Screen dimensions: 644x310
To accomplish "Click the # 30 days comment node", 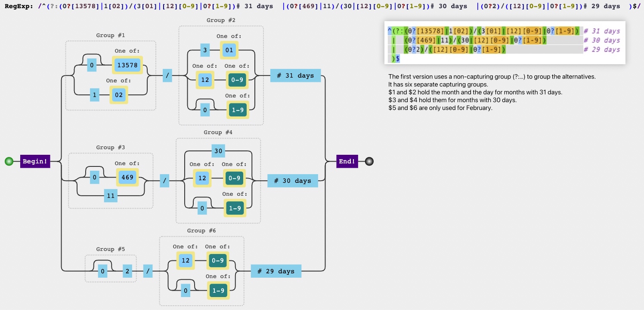I will [x=292, y=181].
